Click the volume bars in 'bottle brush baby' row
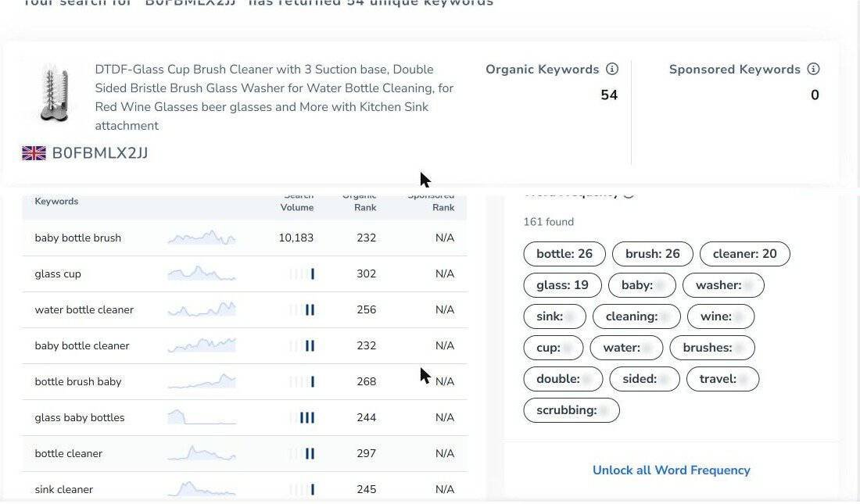This screenshot has width=860, height=504. click(302, 381)
